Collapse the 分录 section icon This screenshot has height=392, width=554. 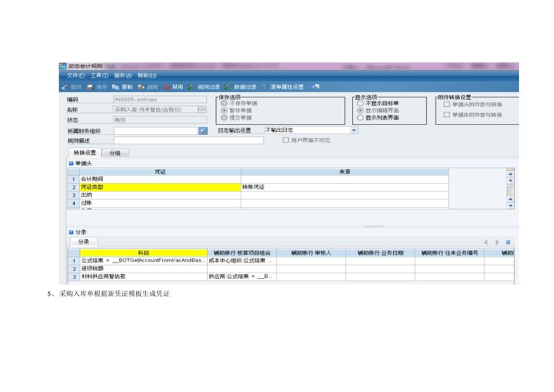point(71,232)
